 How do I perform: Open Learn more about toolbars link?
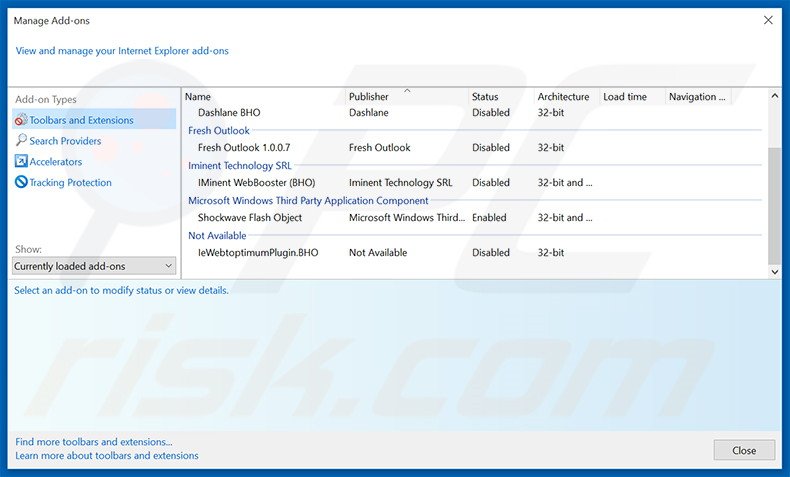coord(107,456)
